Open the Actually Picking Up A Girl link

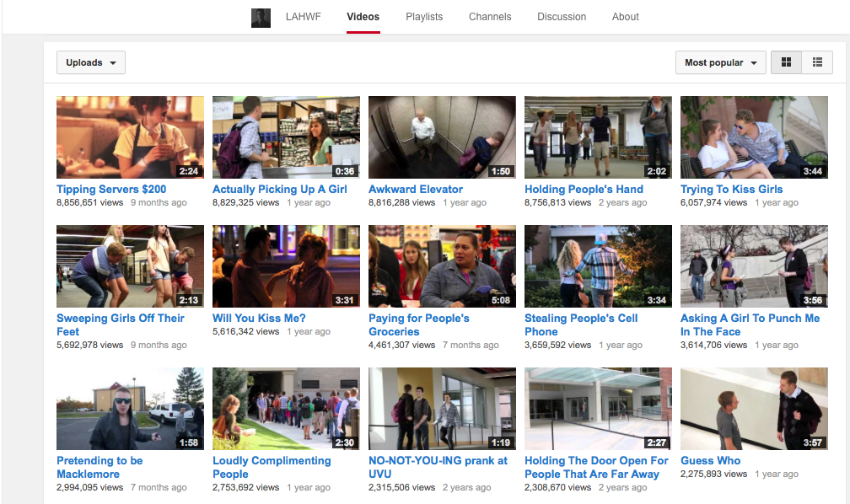coord(280,189)
